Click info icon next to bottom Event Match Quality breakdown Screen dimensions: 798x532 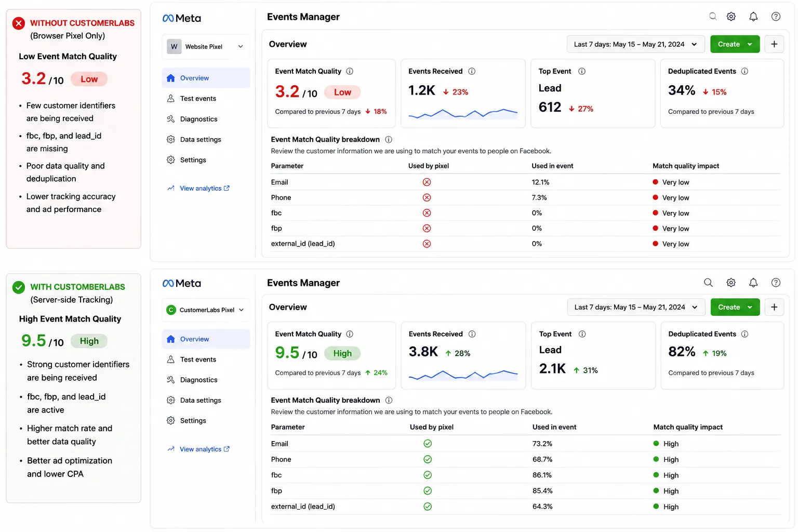[x=389, y=400]
